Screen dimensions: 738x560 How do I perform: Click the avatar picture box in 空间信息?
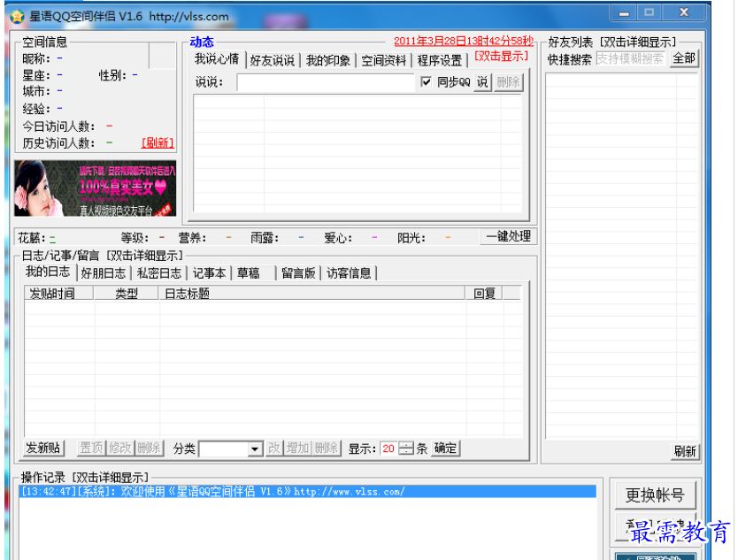(x=162, y=56)
